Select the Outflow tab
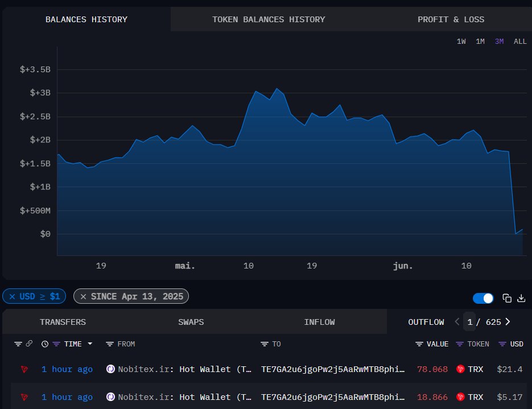The image size is (532, 409). point(426,322)
